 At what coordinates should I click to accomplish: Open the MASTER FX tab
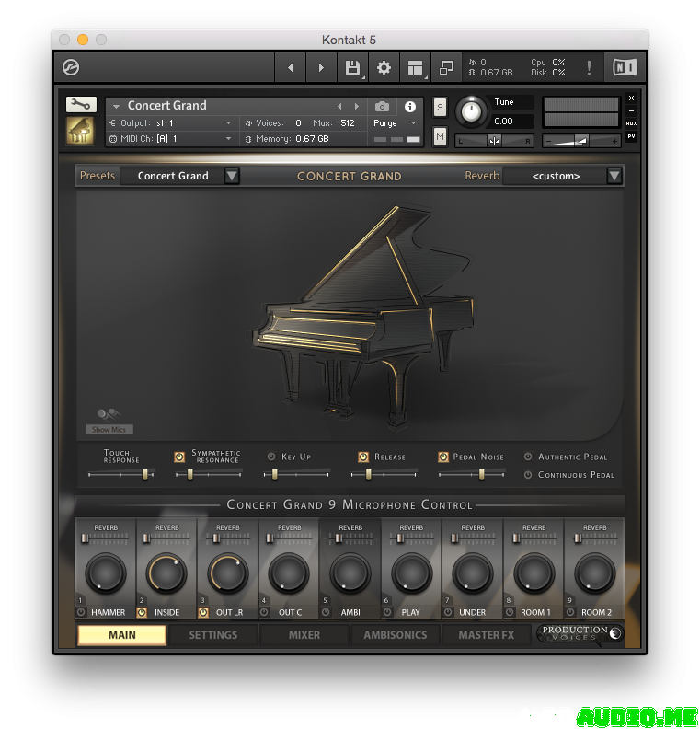pyautogui.click(x=487, y=635)
